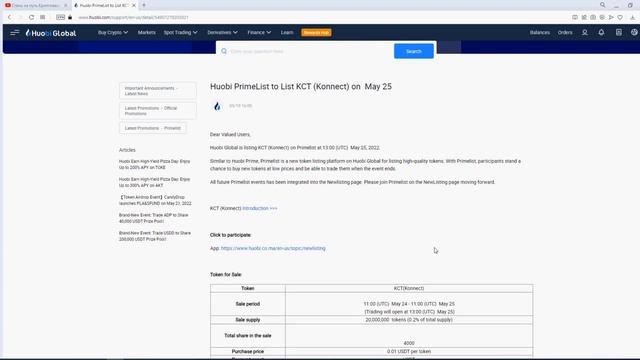Screen dimensions: 640x360
Task: Open Latest Promotions - Official Promotions category
Action: point(158,111)
